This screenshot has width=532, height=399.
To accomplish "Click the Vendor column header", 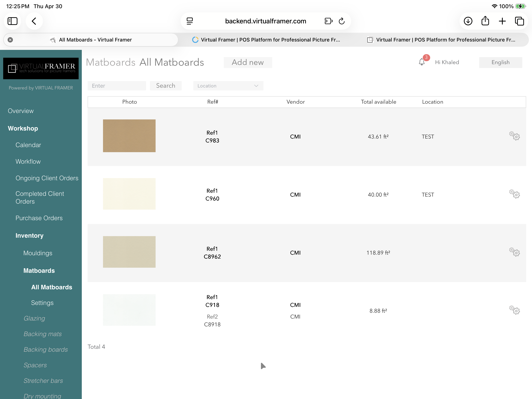I will [296, 102].
